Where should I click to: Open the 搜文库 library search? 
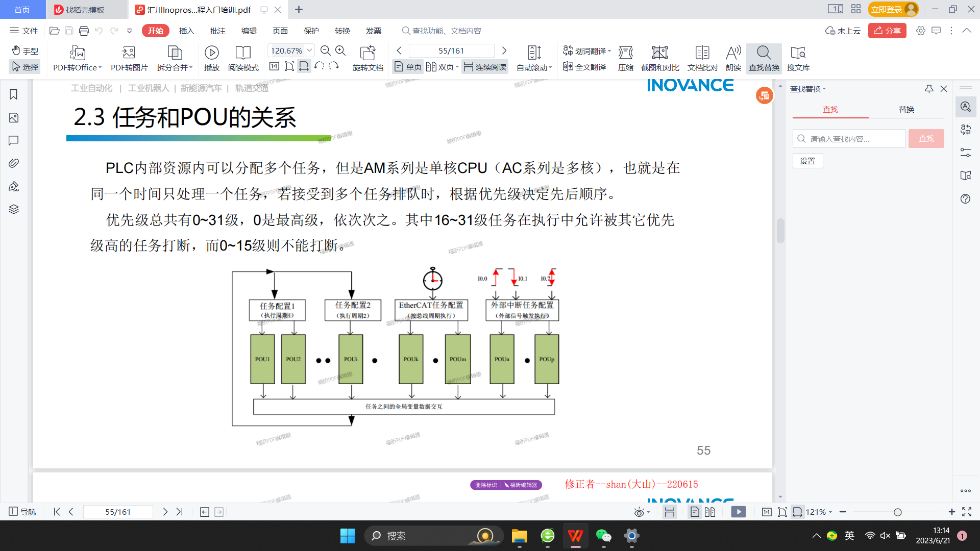point(798,59)
